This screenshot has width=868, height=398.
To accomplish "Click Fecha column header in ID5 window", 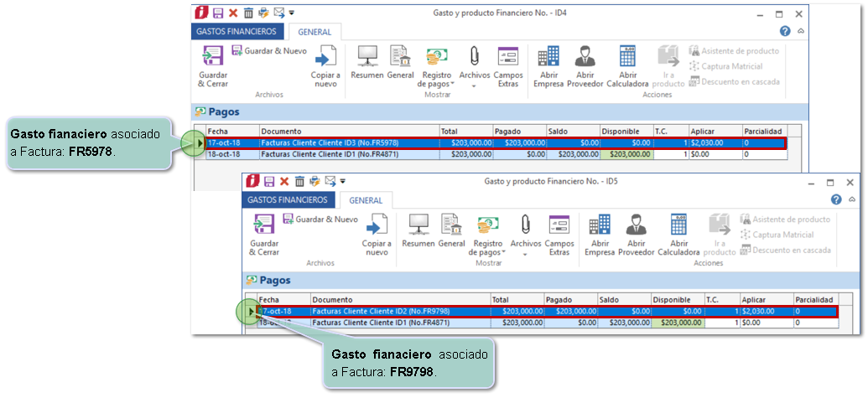I will pyautogui.click(x=284, y=300).
